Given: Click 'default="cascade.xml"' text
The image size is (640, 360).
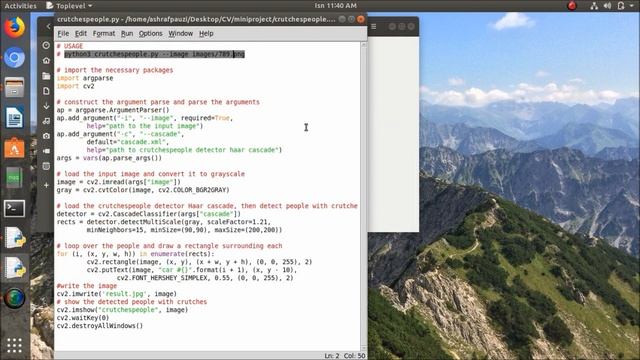Looking at the screenshot, I should (x=127, y=142).
